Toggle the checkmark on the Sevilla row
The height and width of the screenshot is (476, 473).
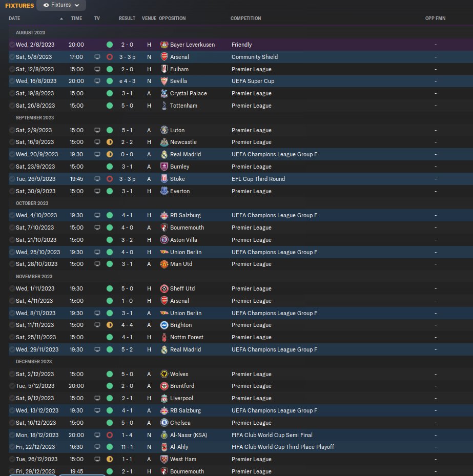pos(12,81)
